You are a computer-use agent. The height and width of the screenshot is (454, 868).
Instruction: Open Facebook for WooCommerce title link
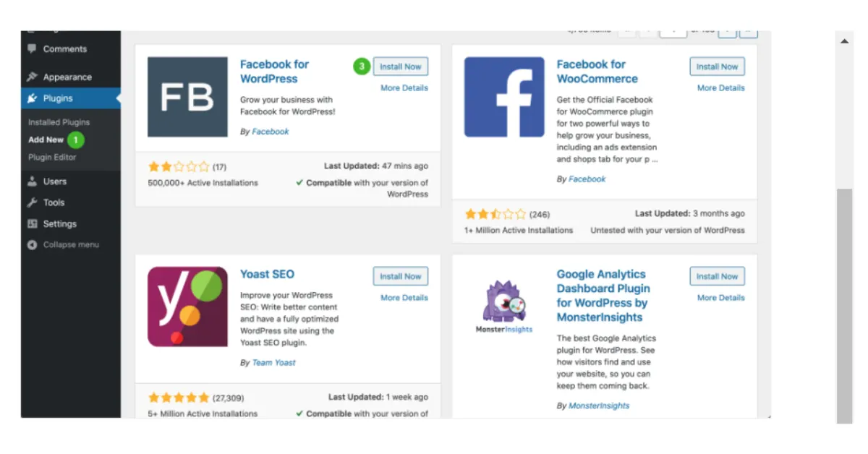tap(597, 72)
